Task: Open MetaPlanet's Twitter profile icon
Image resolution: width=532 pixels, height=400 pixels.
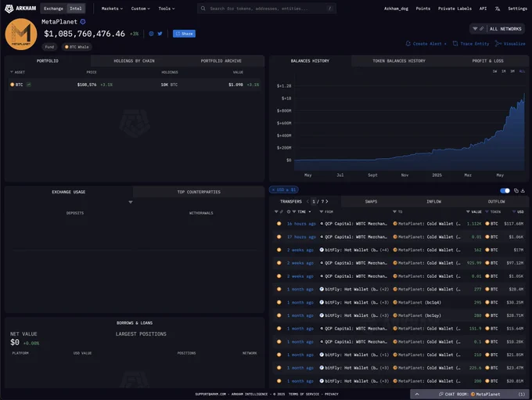Action: coord(160,34)
